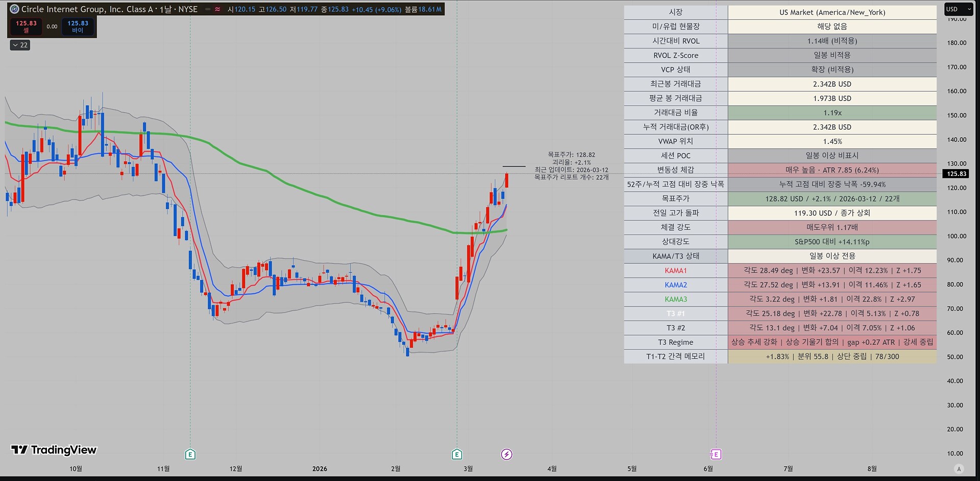
Task: Click the '누적 거래대금(OR후)' label cell
Action: click(675, 127)
